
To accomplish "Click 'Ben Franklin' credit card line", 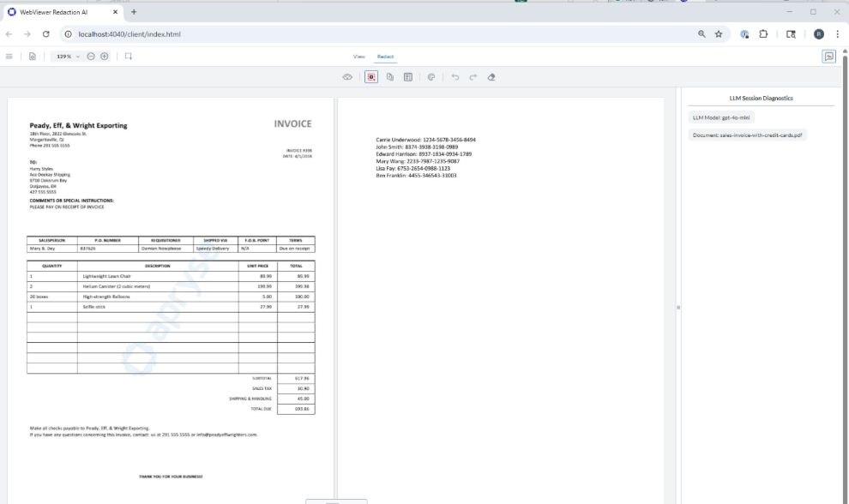I will pyautogui.click(x=416, y=176).
